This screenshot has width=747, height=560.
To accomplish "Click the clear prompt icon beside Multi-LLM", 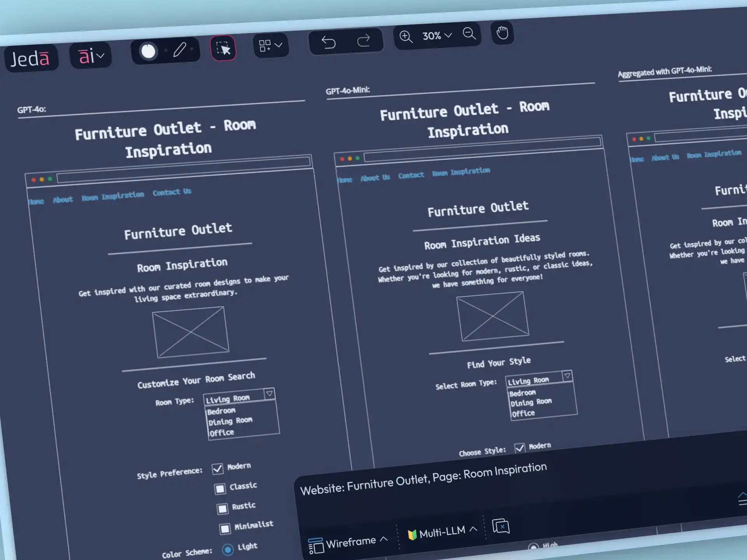I will (501, 526).
